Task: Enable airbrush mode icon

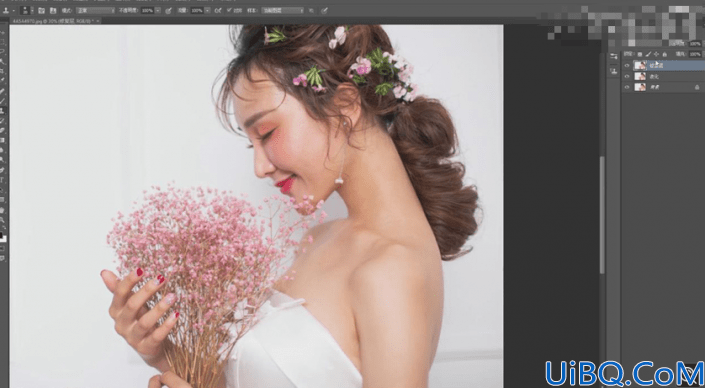Action: [x=218, y=10]
